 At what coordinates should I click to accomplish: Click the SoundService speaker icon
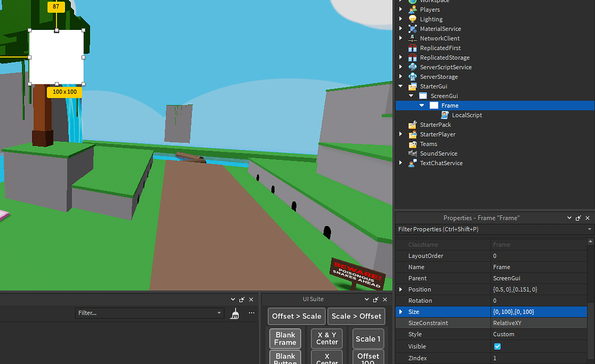[x=413, y=153]
